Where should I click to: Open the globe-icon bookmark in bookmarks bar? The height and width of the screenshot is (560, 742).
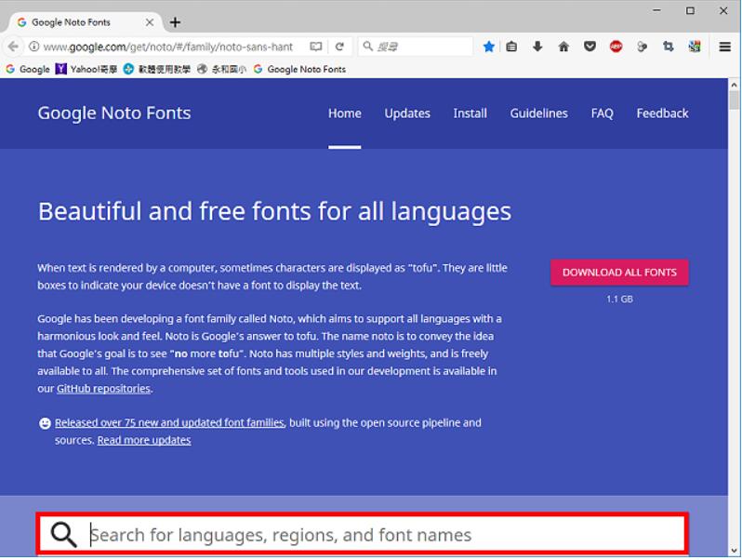coord(221,69)
